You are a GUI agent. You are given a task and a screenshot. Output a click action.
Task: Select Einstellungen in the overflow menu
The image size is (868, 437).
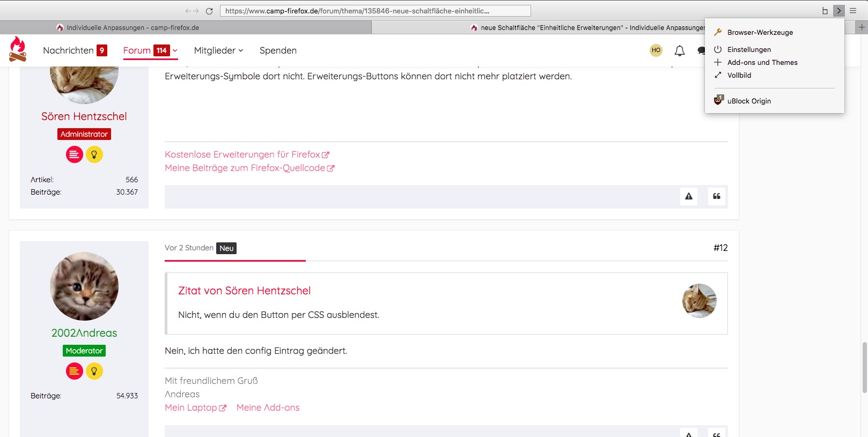[x=775, y=49]
